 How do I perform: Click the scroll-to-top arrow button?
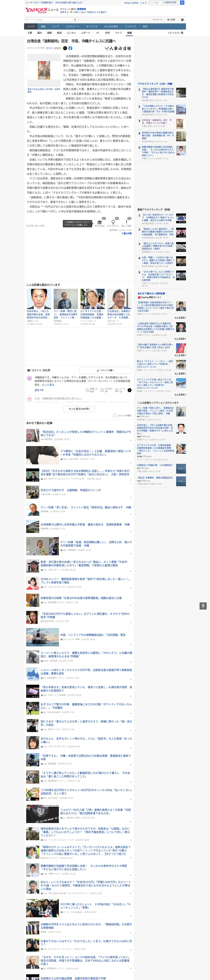(x=203, y=606)
